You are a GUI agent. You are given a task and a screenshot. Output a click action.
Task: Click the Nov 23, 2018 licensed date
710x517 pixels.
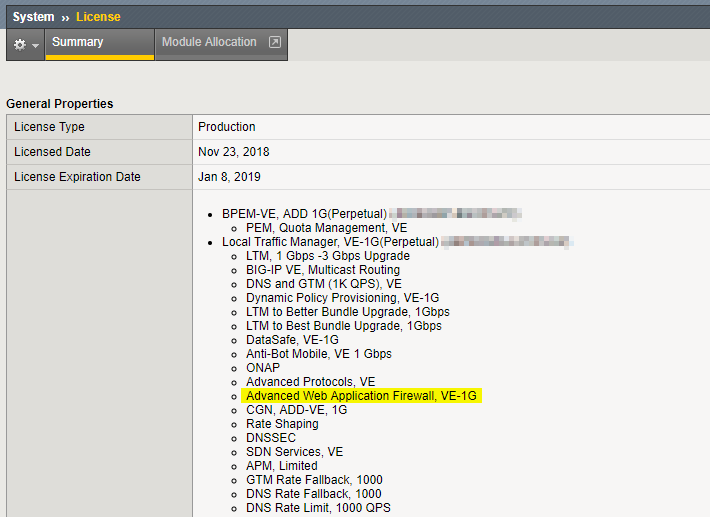(x=234, y=152)
